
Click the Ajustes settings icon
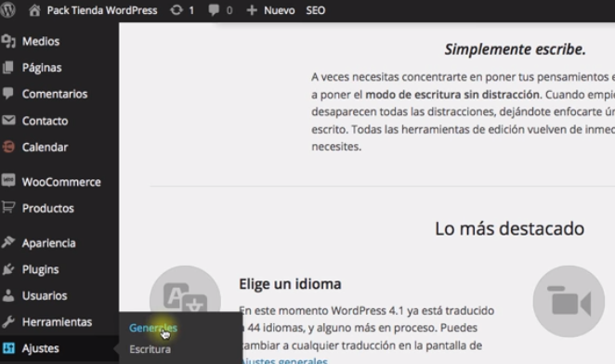(x=8, y=348)
